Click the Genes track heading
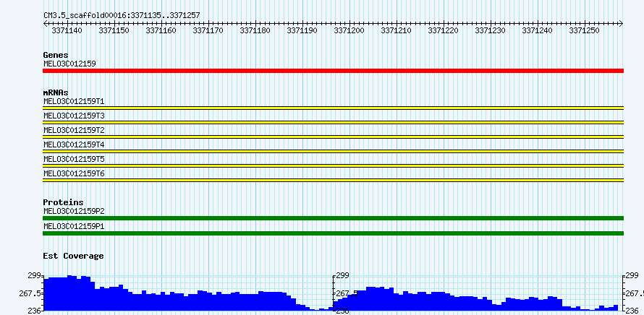Screen dimensions: 644x315 (x=56, y=55)
